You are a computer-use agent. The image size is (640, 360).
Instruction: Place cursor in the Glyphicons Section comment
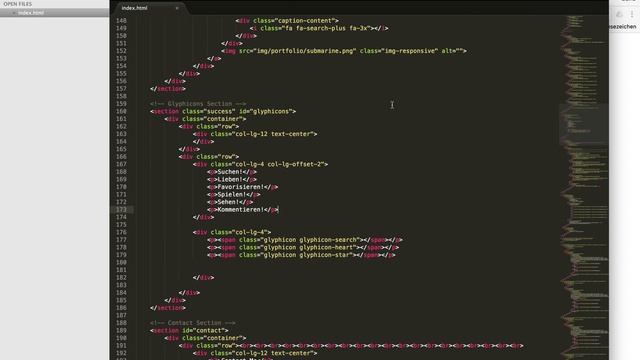[198, 104]
